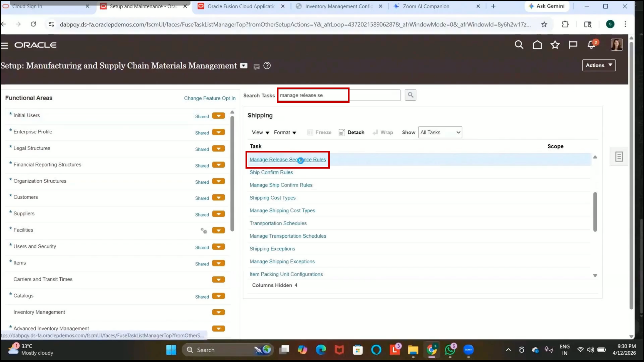
Task: Open Manage Shipping Exceptions task
Action: pos(282,261)
